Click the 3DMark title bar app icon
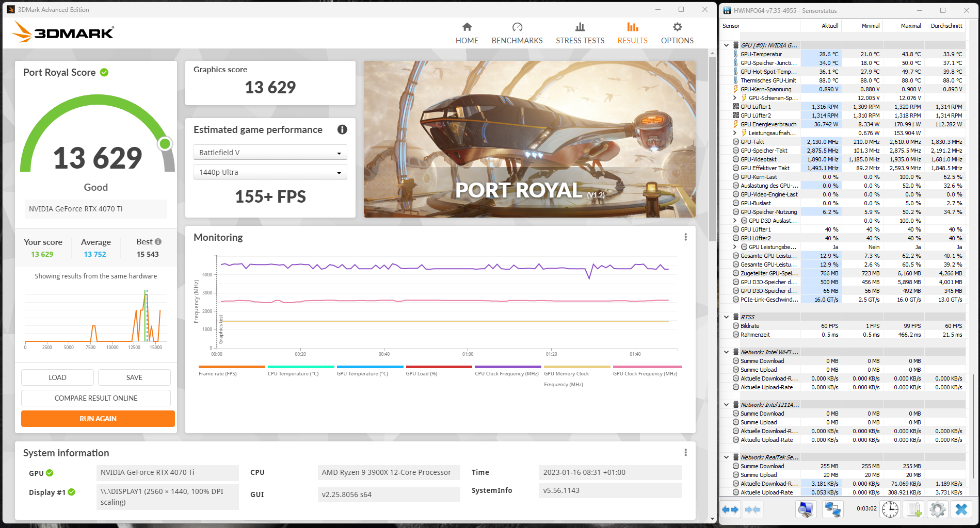The height and width of the screenshot is (528, 980). click(x=11, y=9)
